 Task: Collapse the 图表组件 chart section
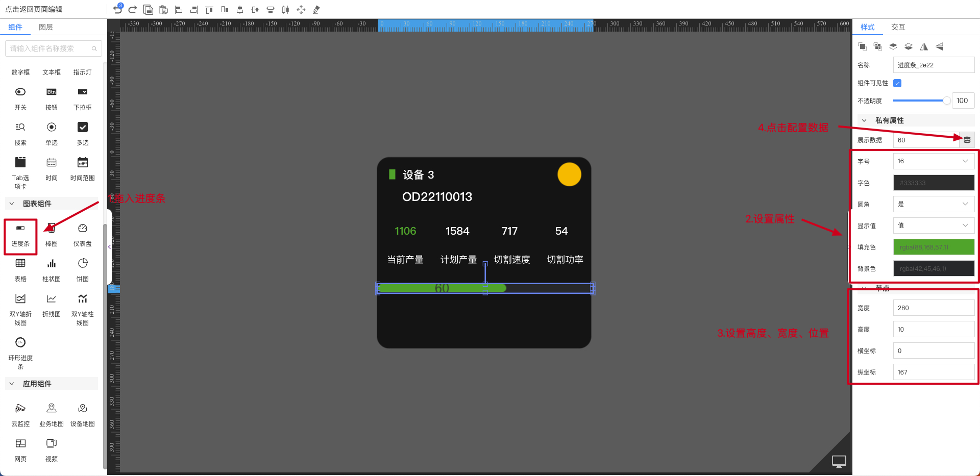tap(12, 204)
